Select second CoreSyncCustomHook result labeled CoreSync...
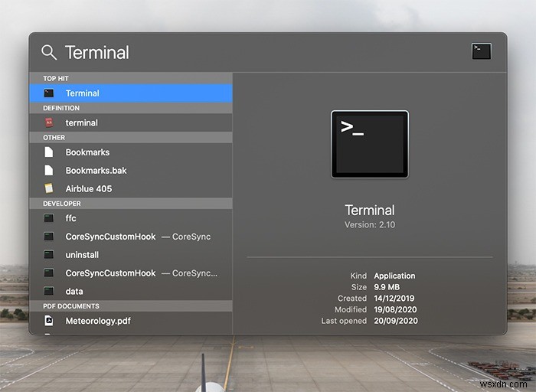Image resolution: width=536 pixels, height=392 pixels. pos(131,273)
